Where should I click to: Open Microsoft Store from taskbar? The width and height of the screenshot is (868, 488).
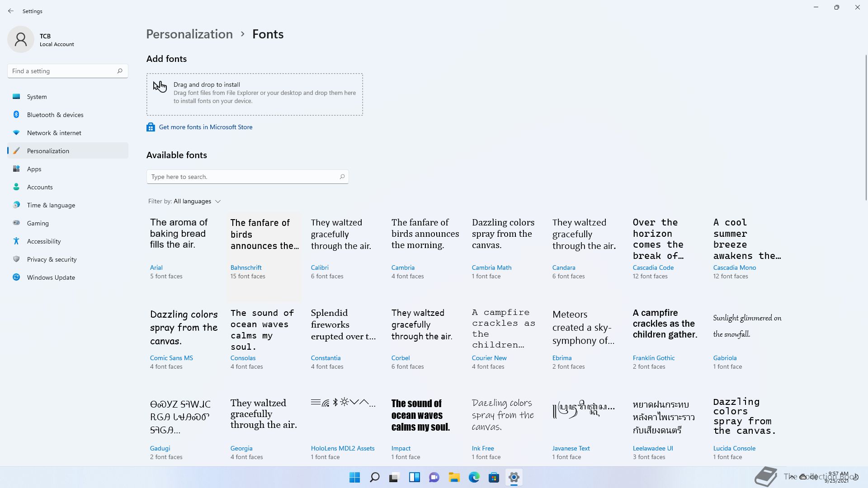click(x=494, y=477)
